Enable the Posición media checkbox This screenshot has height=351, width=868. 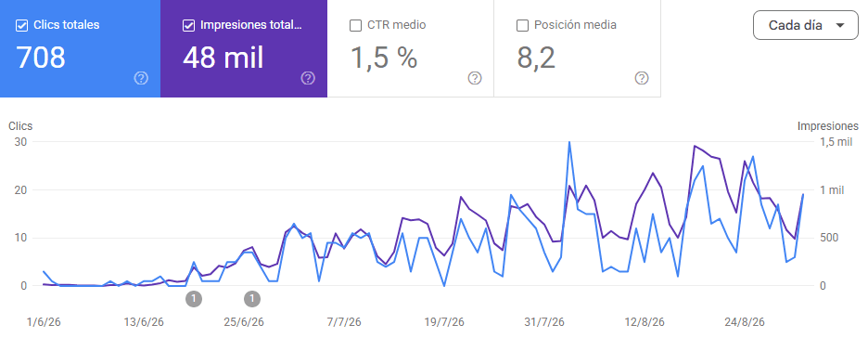coord(522,25)
